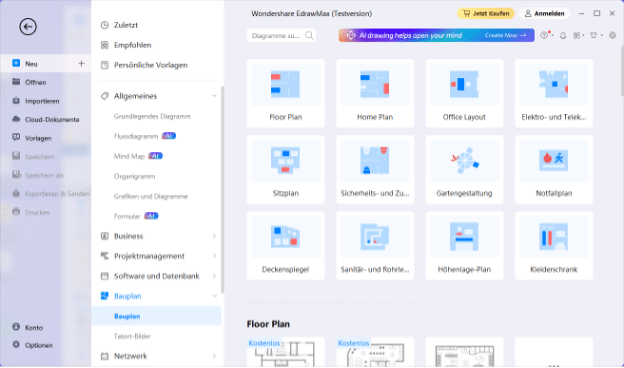The height and width of the screenshot is (368, 624).
Task: Expand the Netzwerk category chevron
Action: tap(214, 356)
